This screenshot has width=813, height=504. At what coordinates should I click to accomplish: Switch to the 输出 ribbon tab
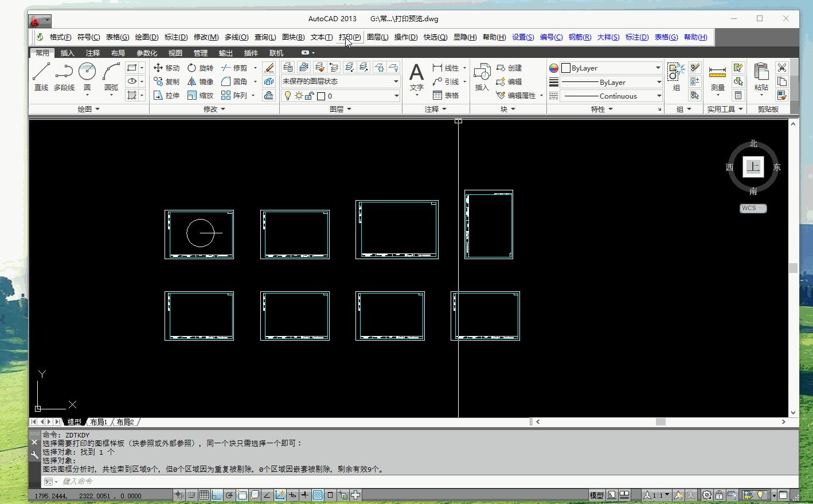[x=226, y=53]
